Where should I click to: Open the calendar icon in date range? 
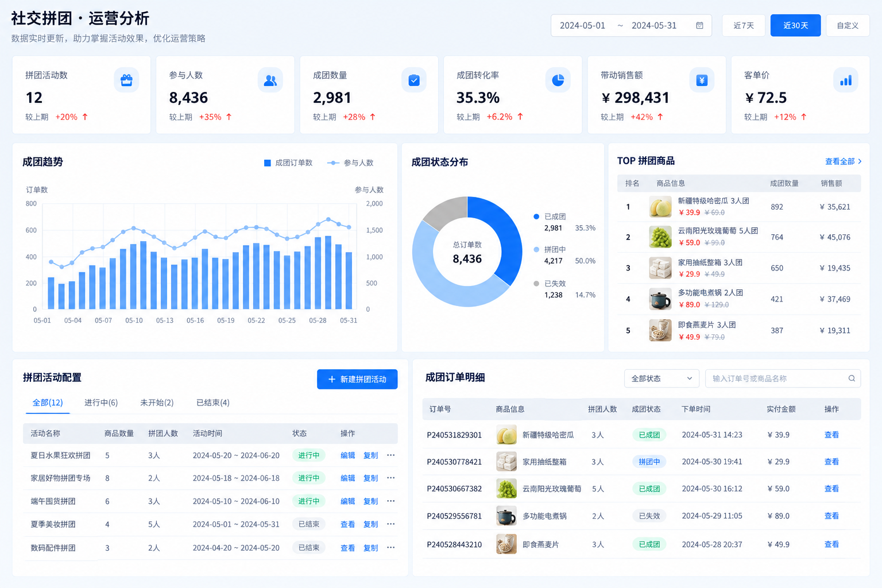coord(699,26)
